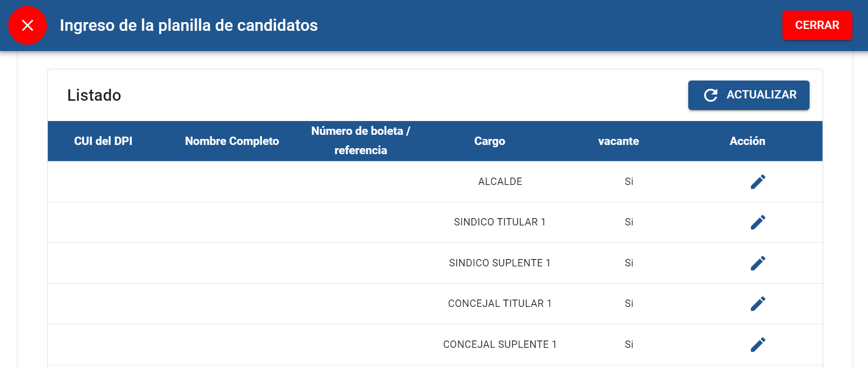Click edit pencil for CONCEJAL SUPLENTE 1
Viewport: 868px width, 369px height.
coord(758,345)
